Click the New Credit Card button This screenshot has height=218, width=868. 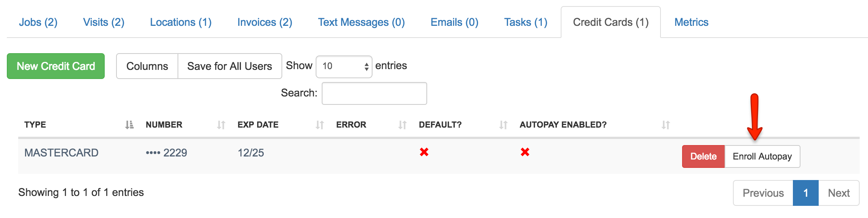56,66
